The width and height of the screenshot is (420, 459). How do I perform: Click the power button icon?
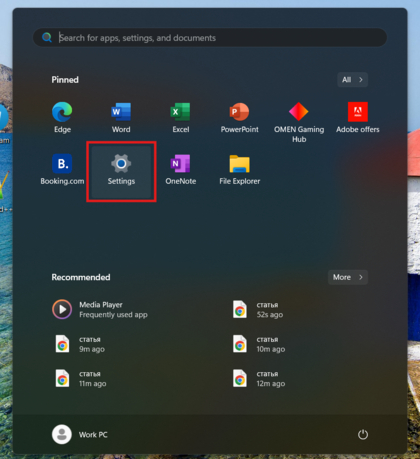pos(363,434)
